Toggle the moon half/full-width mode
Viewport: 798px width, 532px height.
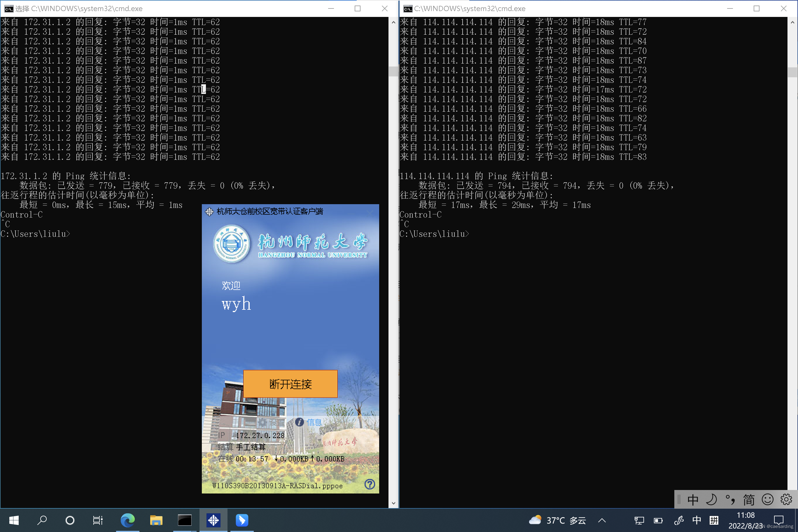(x=711, y=500)
